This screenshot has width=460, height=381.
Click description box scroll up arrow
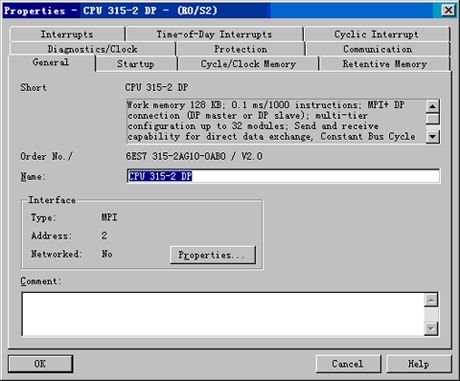[433, 106]
